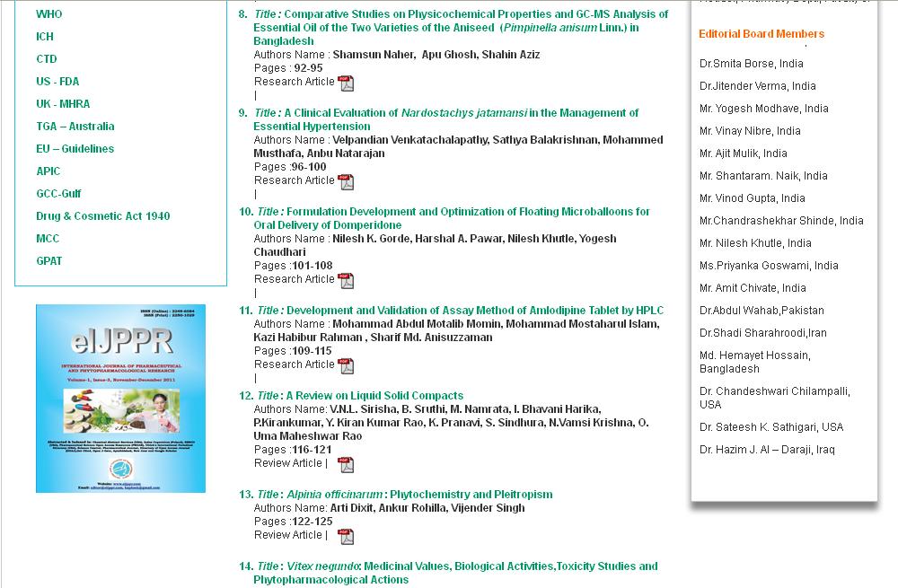898x588 pixels.
Task: Open title 'A Review on Liquid Solid Compacts'
Action: click(374, 396)
